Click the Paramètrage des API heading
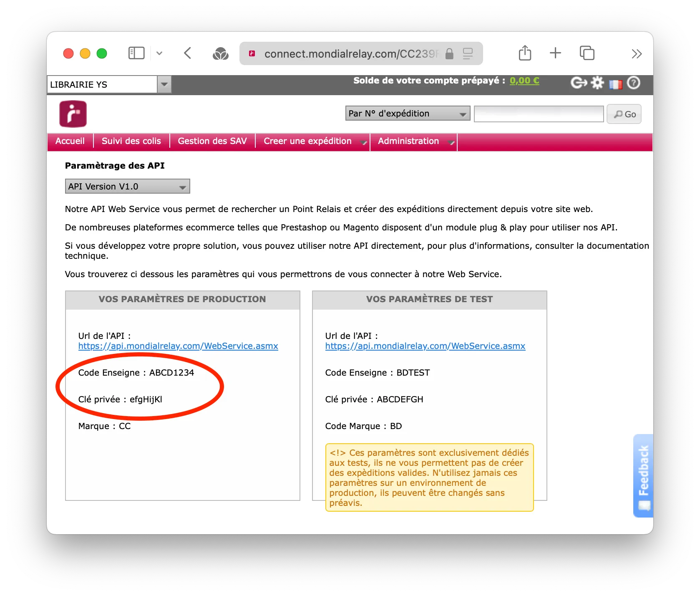 [115, 166]
